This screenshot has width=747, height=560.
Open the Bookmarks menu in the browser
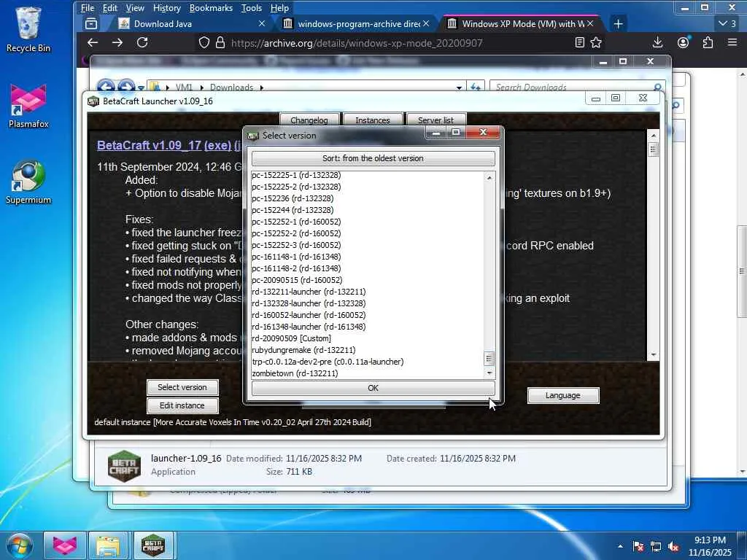click(211, 8)
